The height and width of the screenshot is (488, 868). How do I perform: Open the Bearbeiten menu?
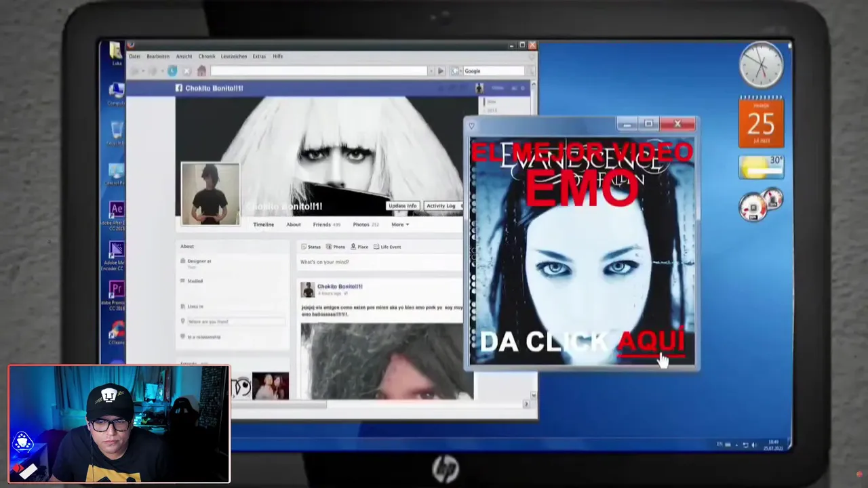click(158, 56)
